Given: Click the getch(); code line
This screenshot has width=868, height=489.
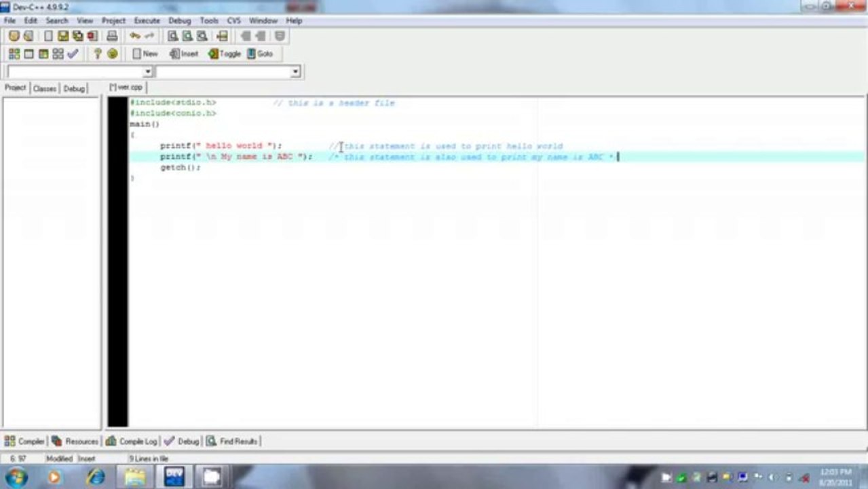Looking at the screenshot, I should 181,168.
